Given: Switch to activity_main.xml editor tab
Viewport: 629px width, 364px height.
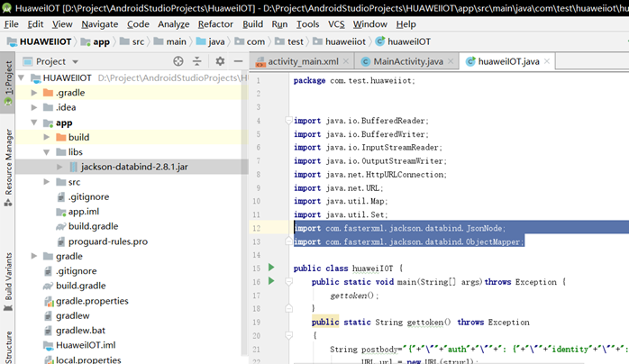Looking at the screenshot, I should (x=303, y=61).
